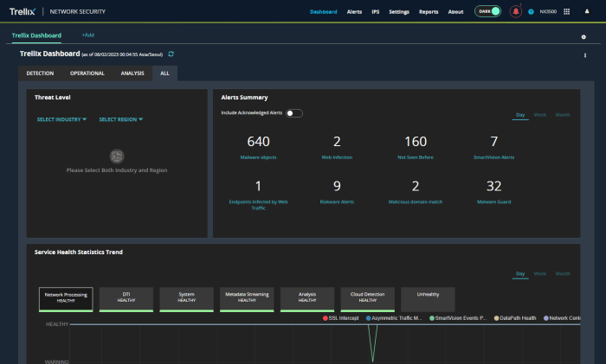Switch to the Operational tab
Screen dimensions: 606x364
coord(87,73)
